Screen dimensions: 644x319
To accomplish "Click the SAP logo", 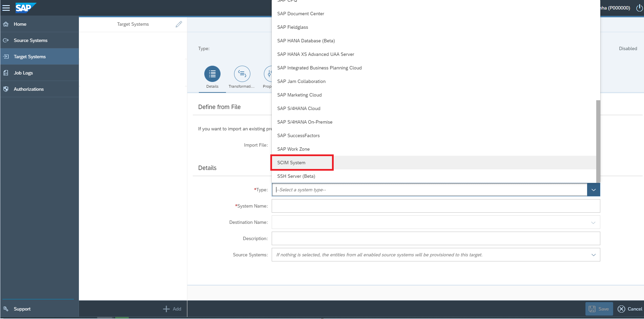I will click(26, 8).
